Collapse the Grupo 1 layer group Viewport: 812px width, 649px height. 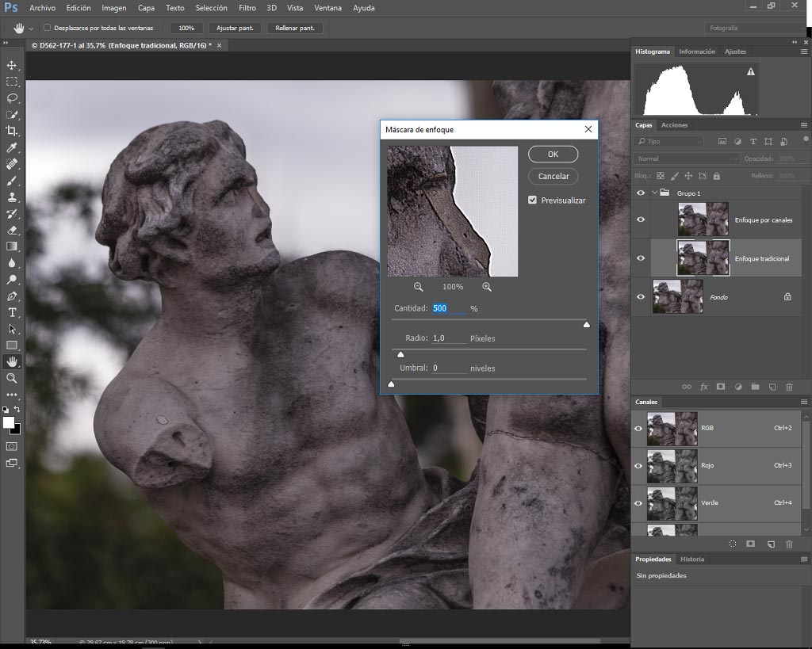click(654, 193)
